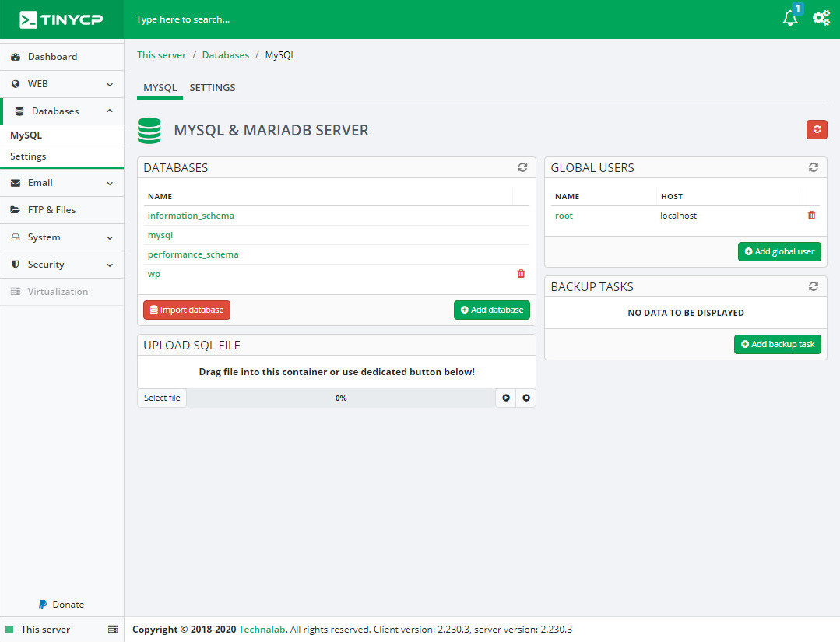Switch to the MYSQL tab
Viewport: 840px width, 642px height.
(160, 88)
